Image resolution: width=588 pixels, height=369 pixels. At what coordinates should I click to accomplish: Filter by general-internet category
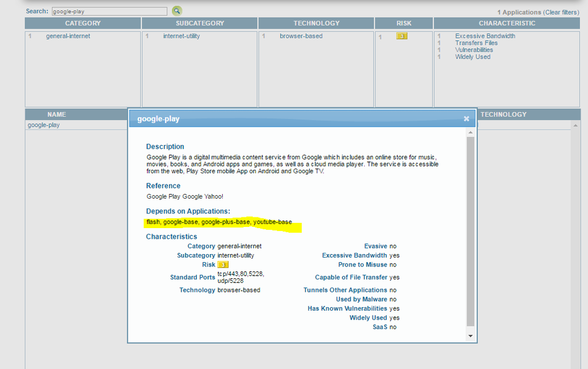pos(68,36)
